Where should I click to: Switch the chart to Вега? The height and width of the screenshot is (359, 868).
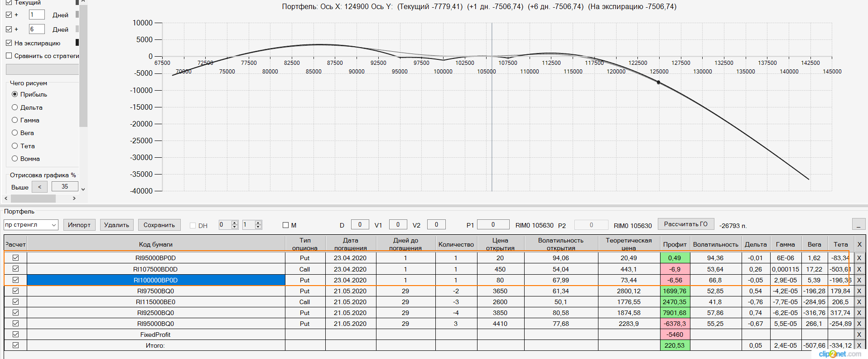pyautogui.click(x=15, y=133)
